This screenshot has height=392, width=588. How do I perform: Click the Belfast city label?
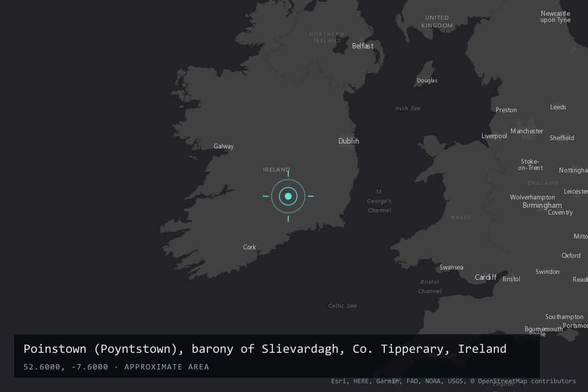tap(363, 46)
